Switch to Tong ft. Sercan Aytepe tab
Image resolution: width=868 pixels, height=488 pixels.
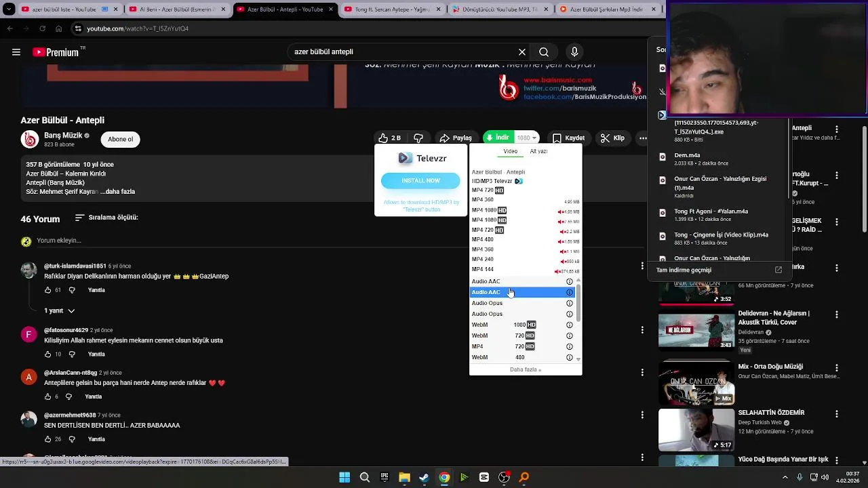392,9
